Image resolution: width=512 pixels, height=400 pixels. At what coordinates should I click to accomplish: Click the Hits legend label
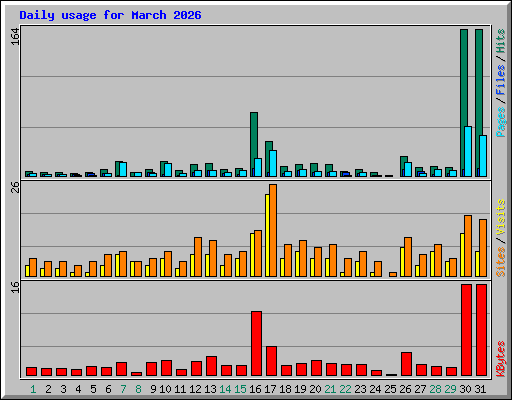coord(500,42)
